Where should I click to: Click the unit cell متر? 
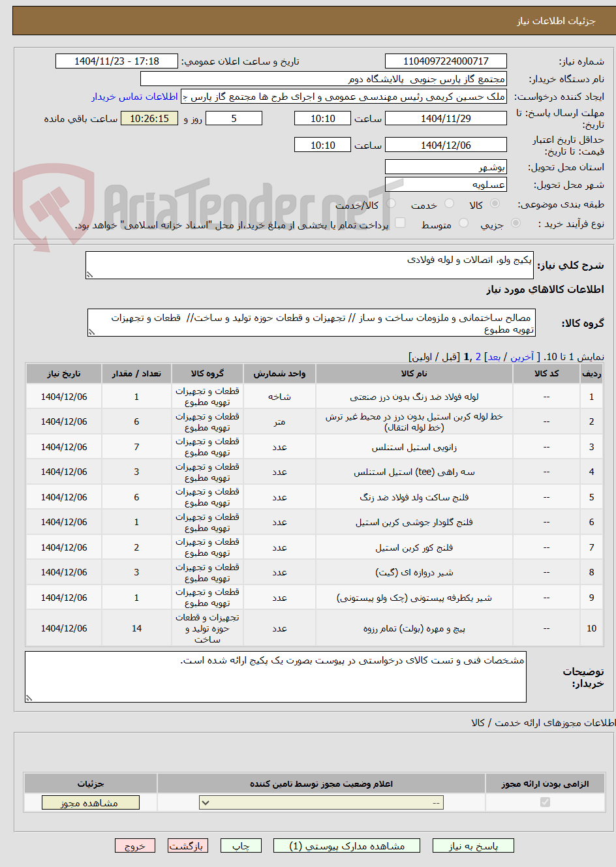279,421
